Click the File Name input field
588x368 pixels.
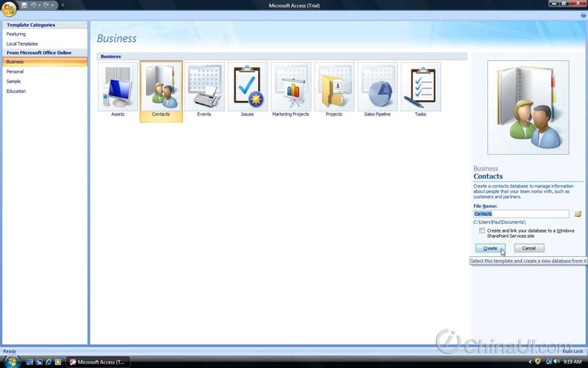521,213
